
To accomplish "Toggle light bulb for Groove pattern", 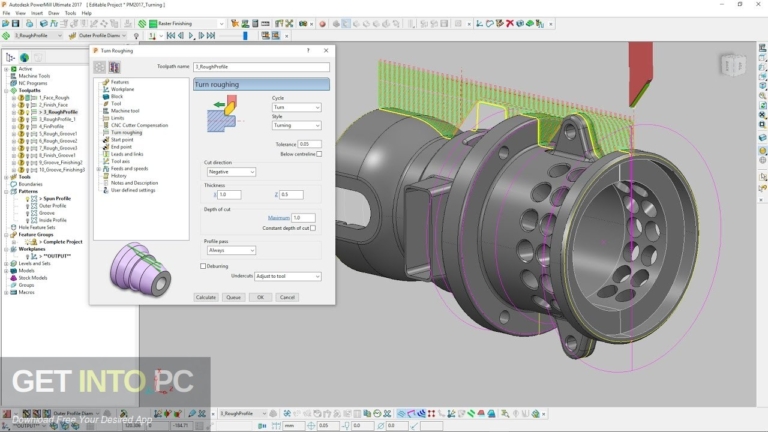I will [27, 213].
